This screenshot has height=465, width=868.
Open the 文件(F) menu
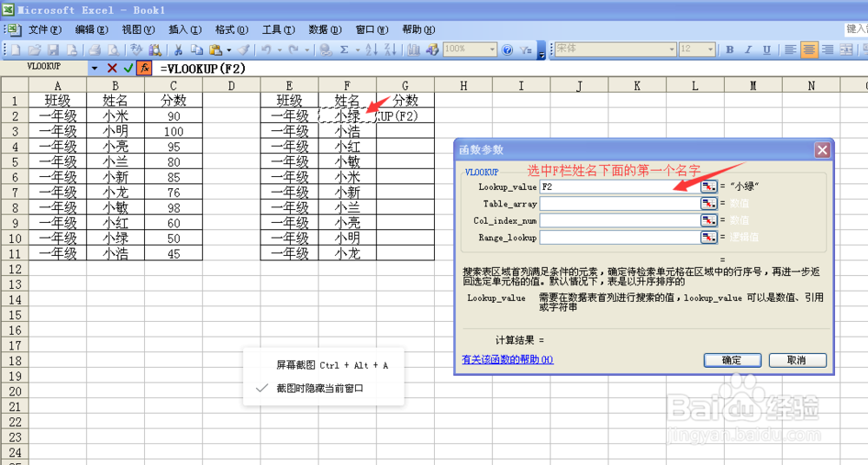(45, 29)
